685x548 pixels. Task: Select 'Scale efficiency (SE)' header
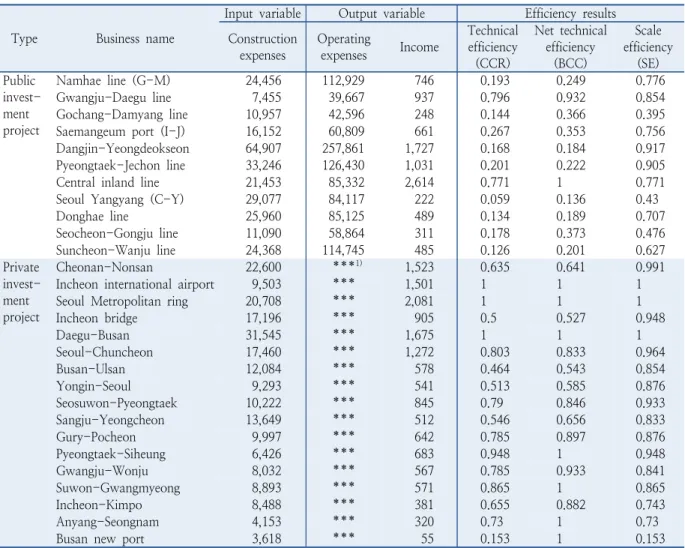coord(648,47)
